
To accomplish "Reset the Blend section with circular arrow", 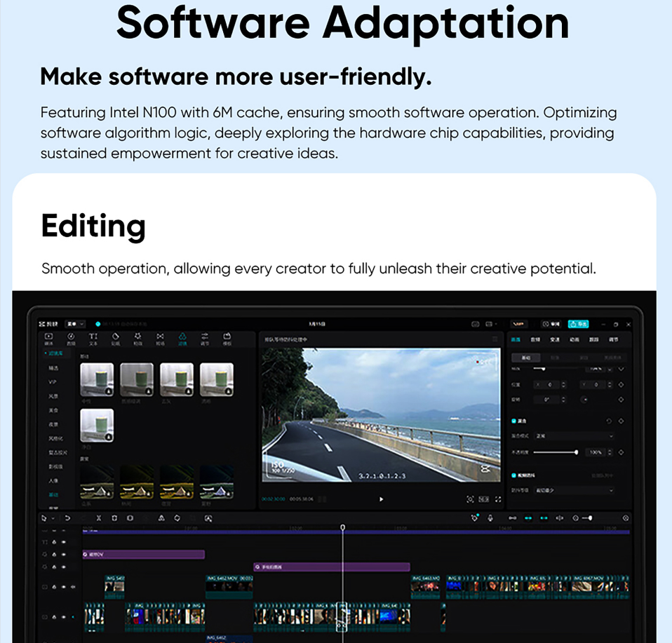I will [x=609, y=421].
